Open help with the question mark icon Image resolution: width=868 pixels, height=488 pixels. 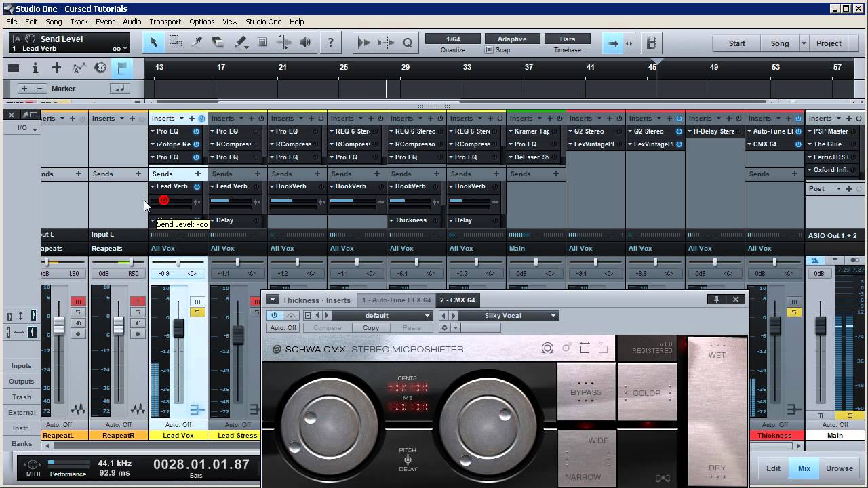(330, 43)
